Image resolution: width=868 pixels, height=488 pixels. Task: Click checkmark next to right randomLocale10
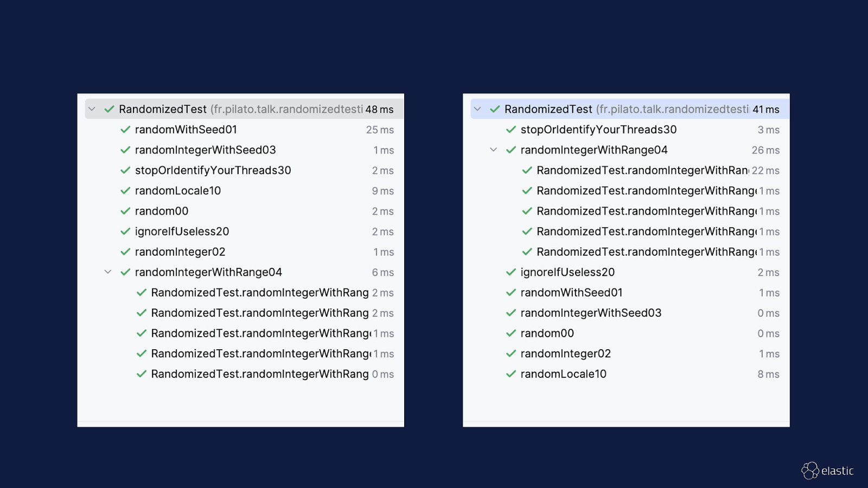click(511, 374)
